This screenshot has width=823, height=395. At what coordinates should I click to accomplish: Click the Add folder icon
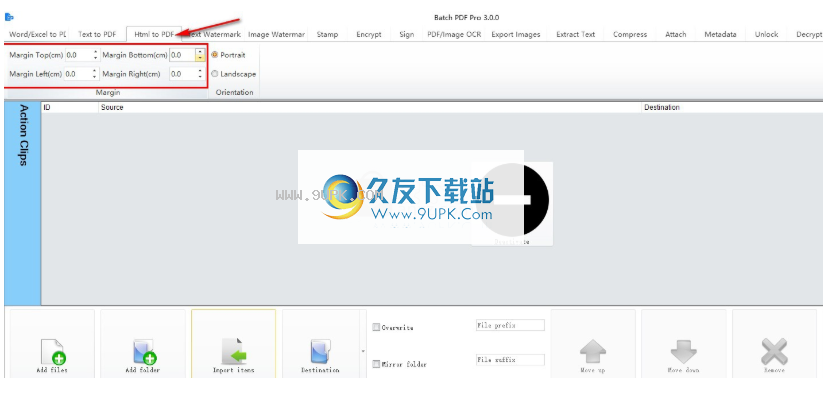pos(144,352)
